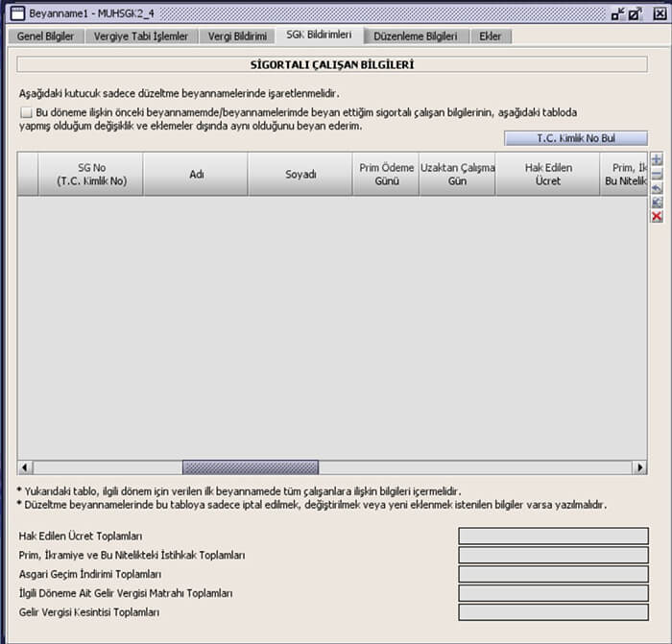Viewport: 672px width, 644px height.
Task: Click the Adı column header
Action: coord(196,175)
